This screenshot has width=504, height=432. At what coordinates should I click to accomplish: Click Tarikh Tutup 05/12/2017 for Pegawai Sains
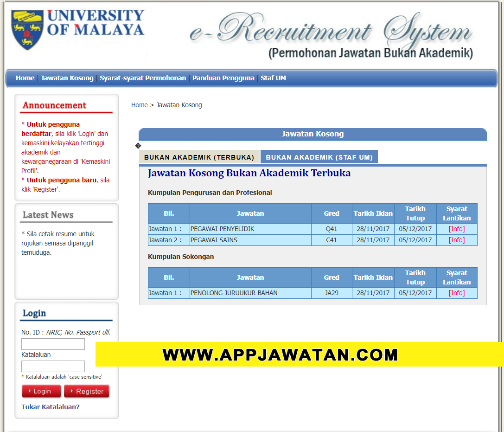point(415,240)
